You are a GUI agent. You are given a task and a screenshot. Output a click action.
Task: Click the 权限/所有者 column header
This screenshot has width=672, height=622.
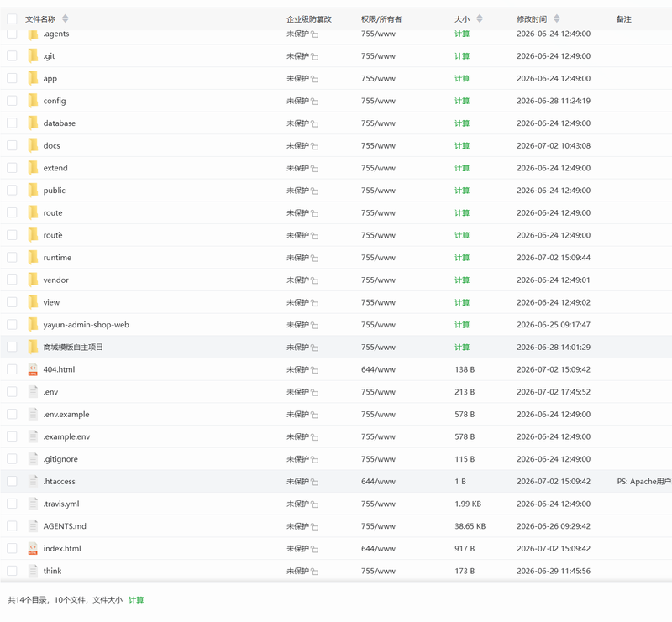click(381, 18)
